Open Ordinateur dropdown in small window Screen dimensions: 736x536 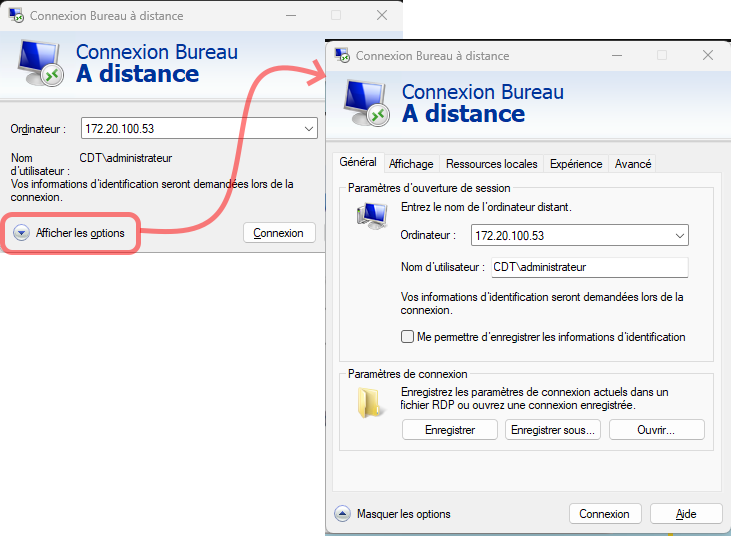[308, 129]
